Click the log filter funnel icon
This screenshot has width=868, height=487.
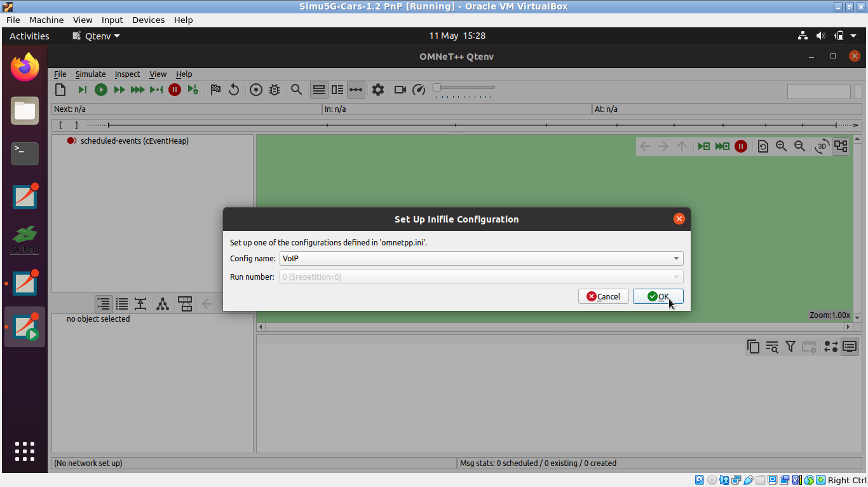[790, 346]
